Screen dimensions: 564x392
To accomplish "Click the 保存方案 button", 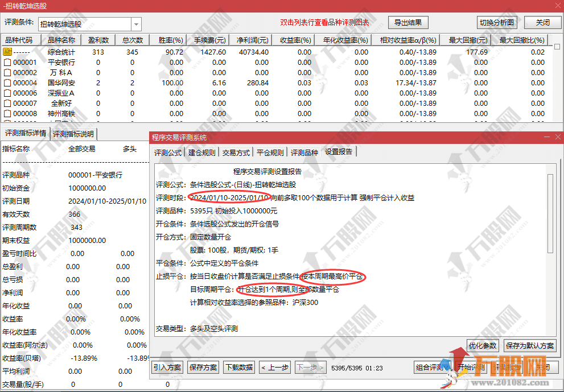I will [x=203, y=367].
